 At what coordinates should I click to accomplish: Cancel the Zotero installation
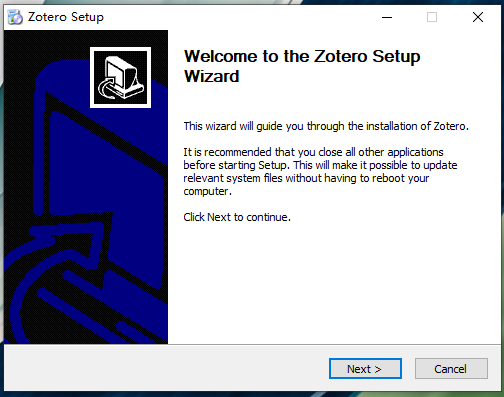(451, 369)
